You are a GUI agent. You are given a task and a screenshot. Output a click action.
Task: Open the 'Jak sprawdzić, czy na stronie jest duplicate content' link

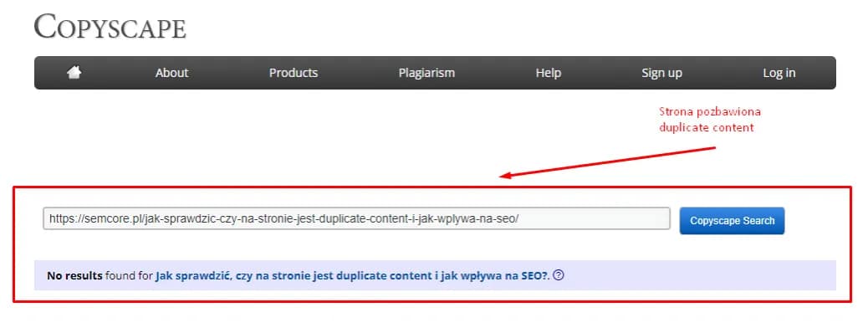352,275
